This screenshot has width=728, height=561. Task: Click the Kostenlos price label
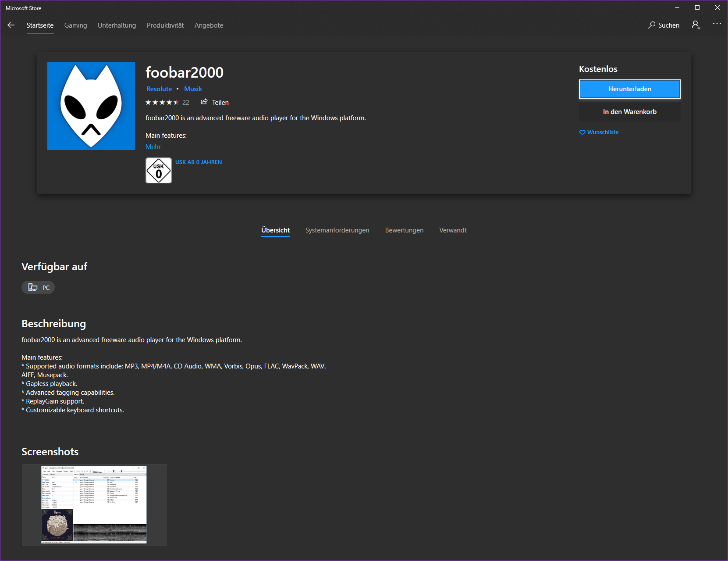pyautogui.click(x=598, y=69)
